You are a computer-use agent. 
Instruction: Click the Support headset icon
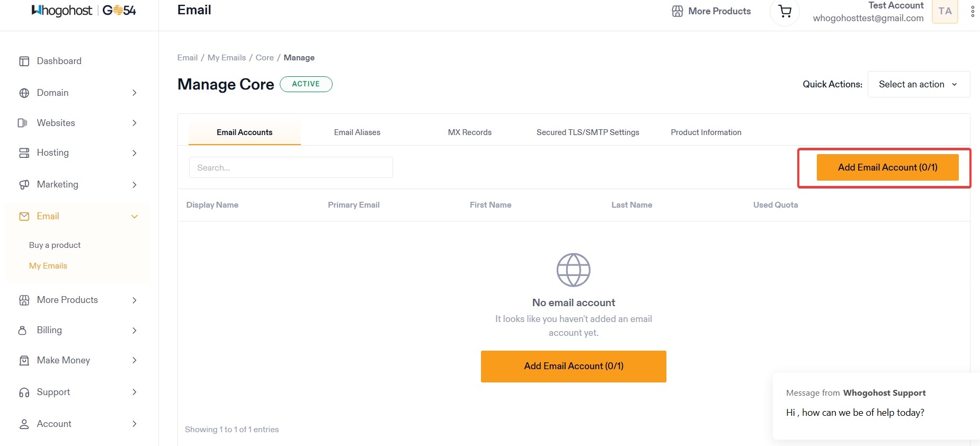pyautogui.click(x=24, y=393)
